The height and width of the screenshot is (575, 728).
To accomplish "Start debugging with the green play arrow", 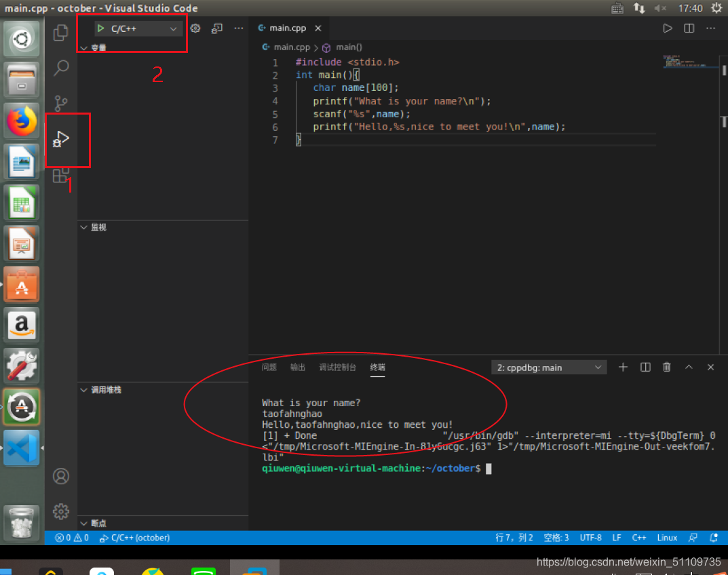I will click(100, 28).
